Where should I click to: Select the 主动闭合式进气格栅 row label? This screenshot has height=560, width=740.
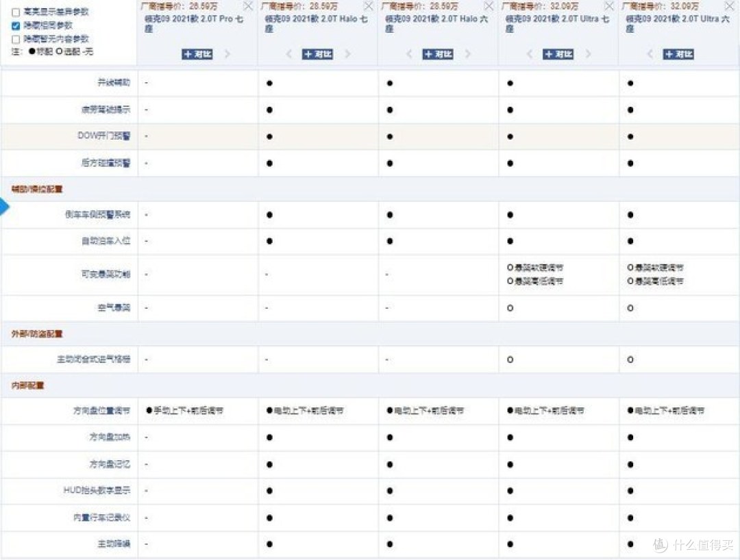click(93, 359)
